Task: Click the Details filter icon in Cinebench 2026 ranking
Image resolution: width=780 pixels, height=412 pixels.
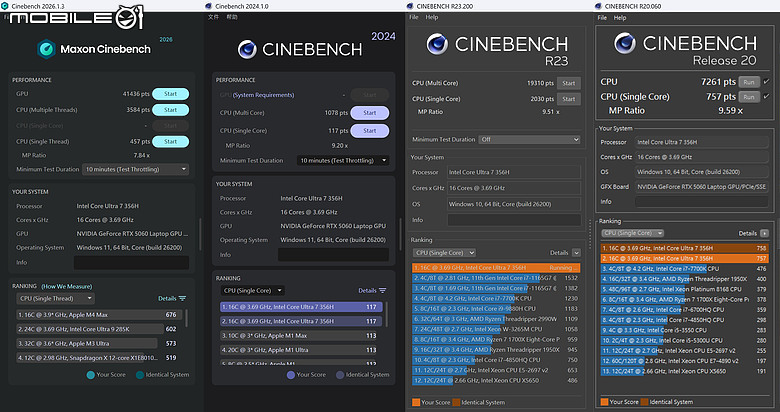Action: pyautogui.click(x=182, y=299)
